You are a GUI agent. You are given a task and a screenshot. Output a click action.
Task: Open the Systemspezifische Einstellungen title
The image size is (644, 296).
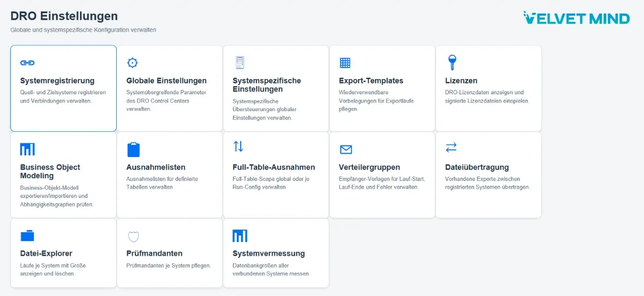point(266,85)
